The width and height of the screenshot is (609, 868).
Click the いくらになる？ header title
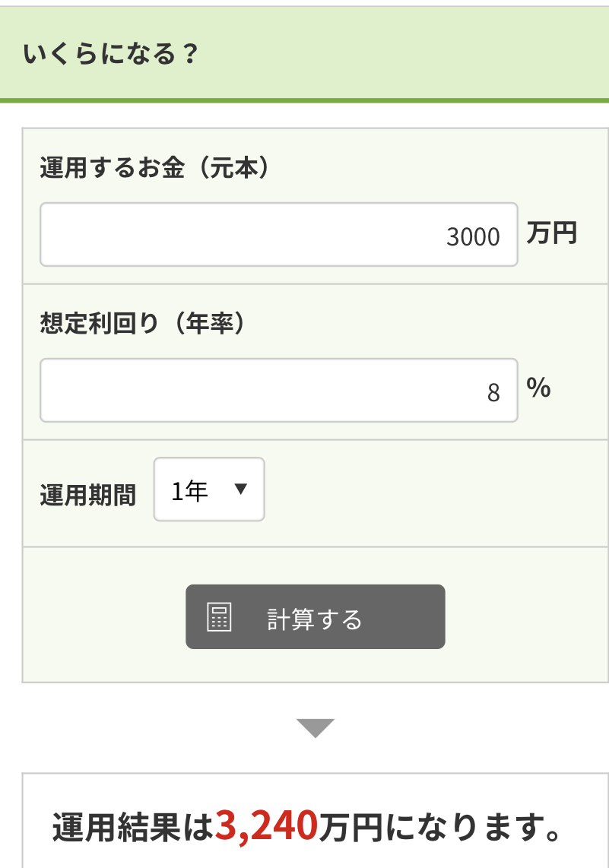109,54
